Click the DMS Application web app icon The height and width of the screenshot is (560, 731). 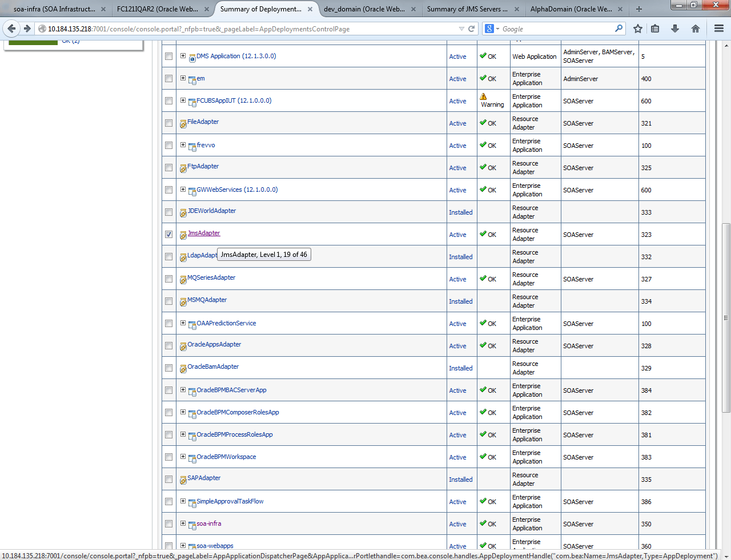tap(192, 58)
